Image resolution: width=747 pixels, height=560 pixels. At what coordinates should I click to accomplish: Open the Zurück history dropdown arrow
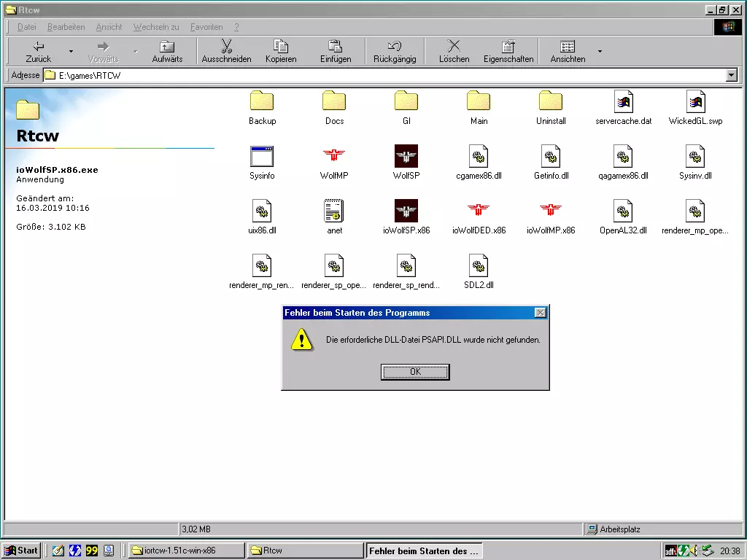(x=71, y=52)
